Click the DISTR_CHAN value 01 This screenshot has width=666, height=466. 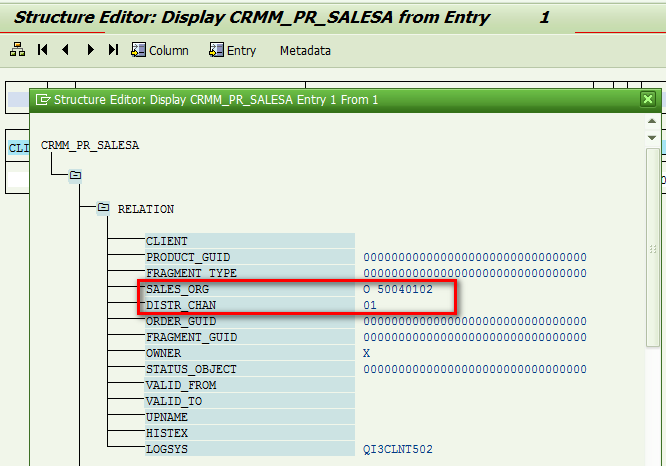[370, 305]
